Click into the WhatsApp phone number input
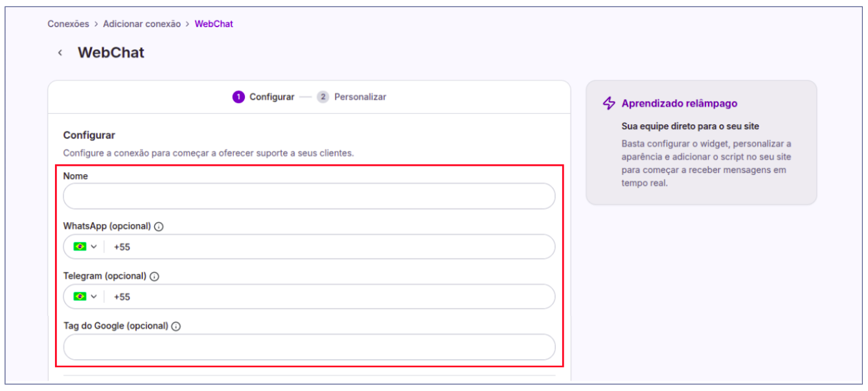 click(330, 247)
